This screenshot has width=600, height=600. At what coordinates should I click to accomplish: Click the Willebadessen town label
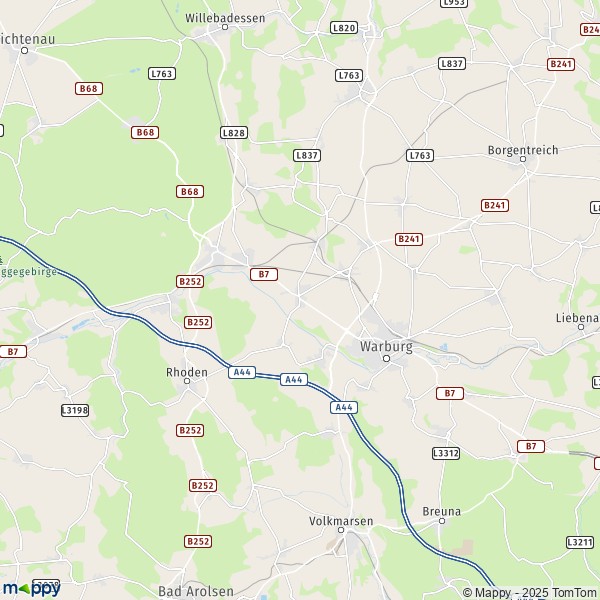click(x=225, y=18)
